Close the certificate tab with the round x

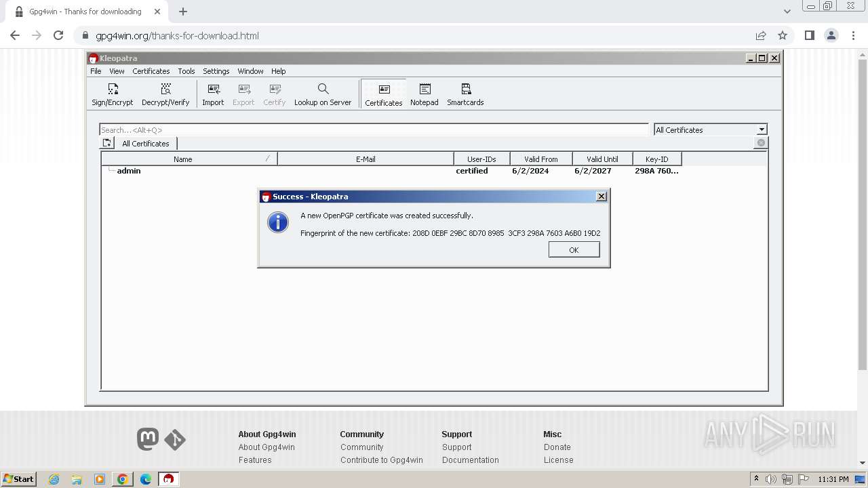click(761, 143)
